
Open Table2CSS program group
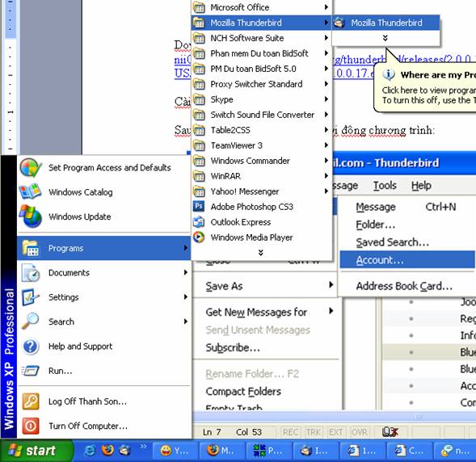point(262,130)
